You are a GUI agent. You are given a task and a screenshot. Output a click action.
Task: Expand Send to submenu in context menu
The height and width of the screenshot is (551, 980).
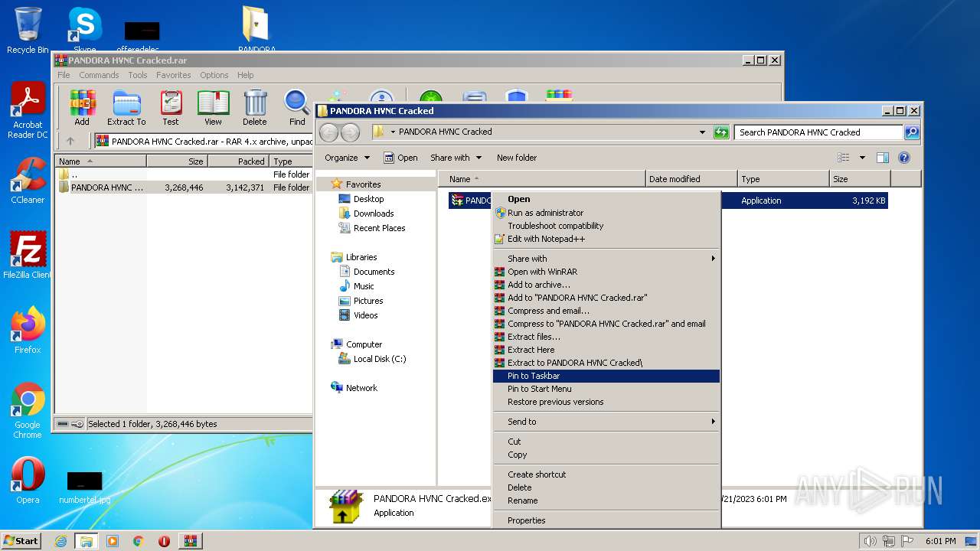606,422
